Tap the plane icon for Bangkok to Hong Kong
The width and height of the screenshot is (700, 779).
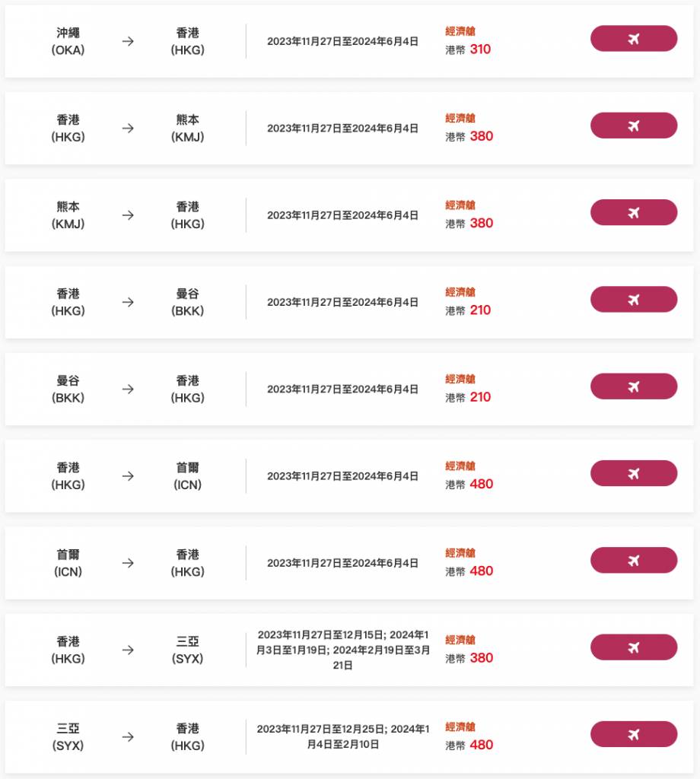click(633, 386)
